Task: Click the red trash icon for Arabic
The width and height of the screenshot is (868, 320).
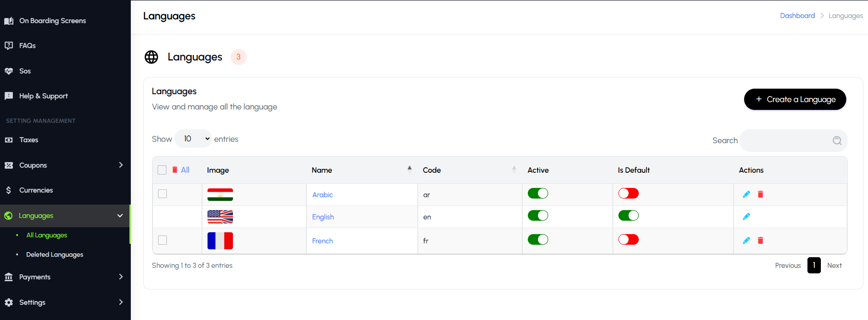Action: click(760, 194)
